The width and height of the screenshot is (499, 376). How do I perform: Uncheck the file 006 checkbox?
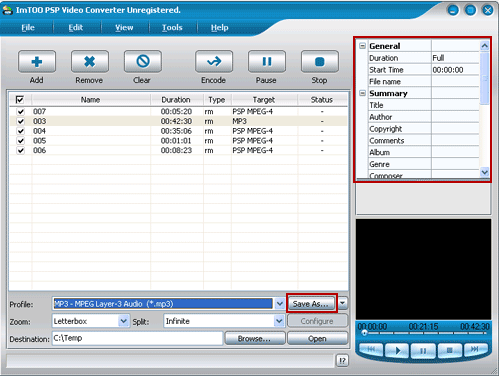(x=21, y=151)
